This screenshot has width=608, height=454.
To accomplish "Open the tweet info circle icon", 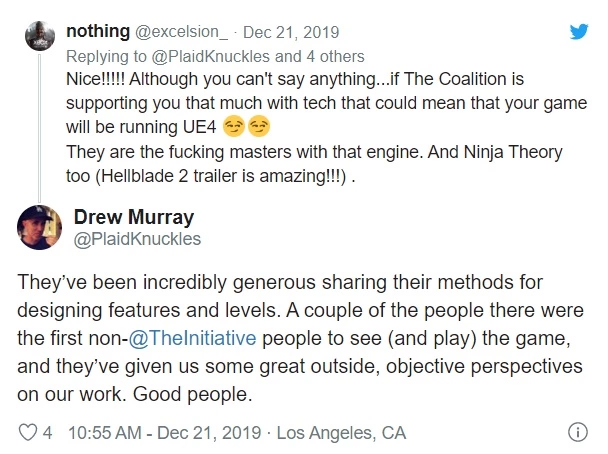I will (577, 433).
